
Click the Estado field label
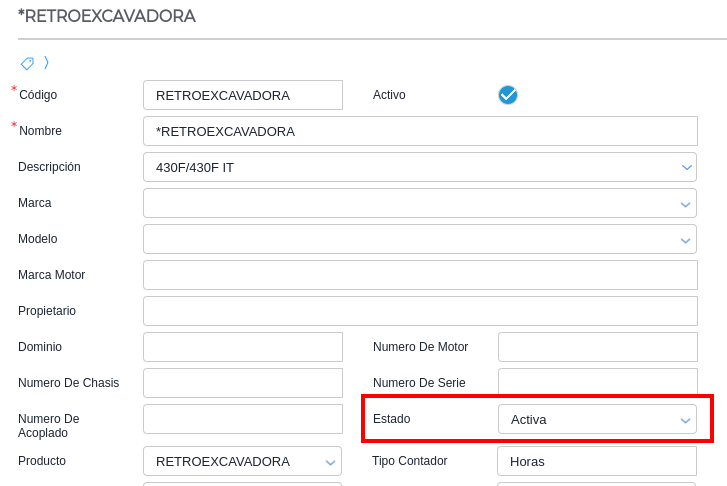(x=392, y=419)
